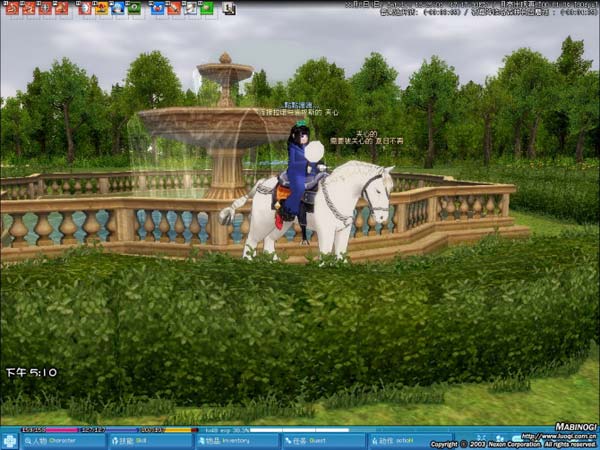Use the green skill icon in second hotbar group

pos(133,8)
